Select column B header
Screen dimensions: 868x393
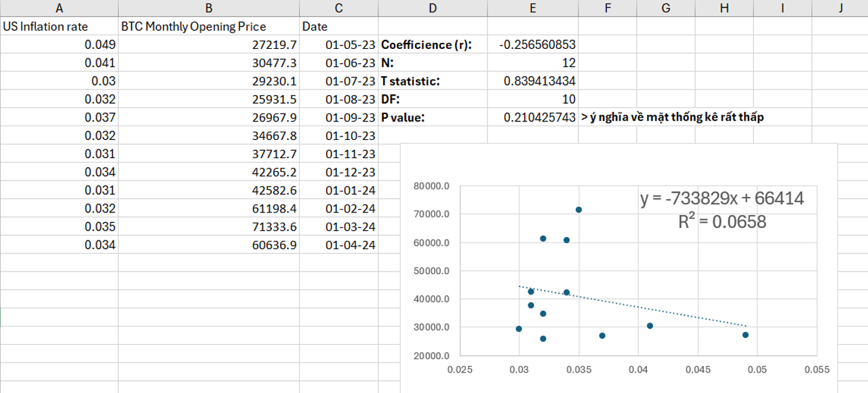(208, 8)
